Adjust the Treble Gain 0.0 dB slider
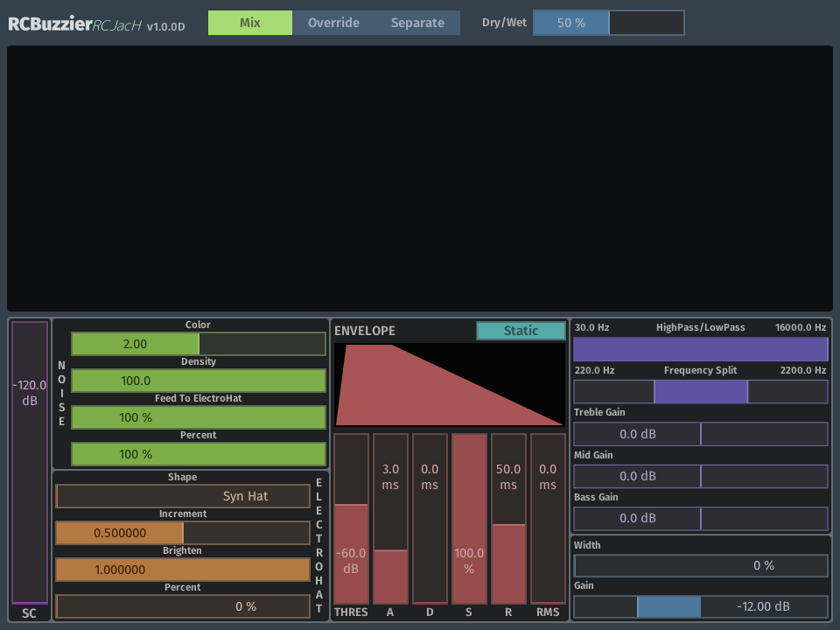 click(701, 434)
